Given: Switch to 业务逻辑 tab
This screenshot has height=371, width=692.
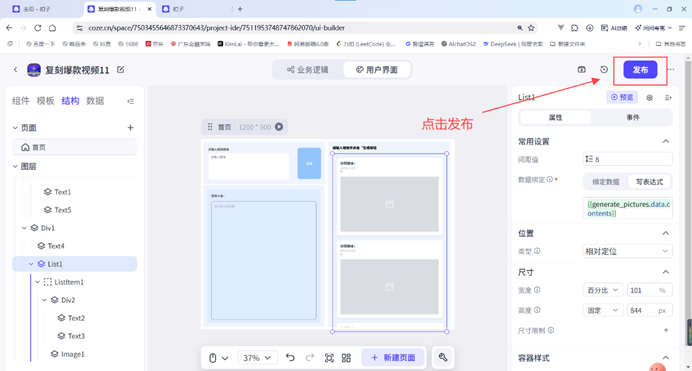Looking at the screenshot, I should (x=308, y=70).
